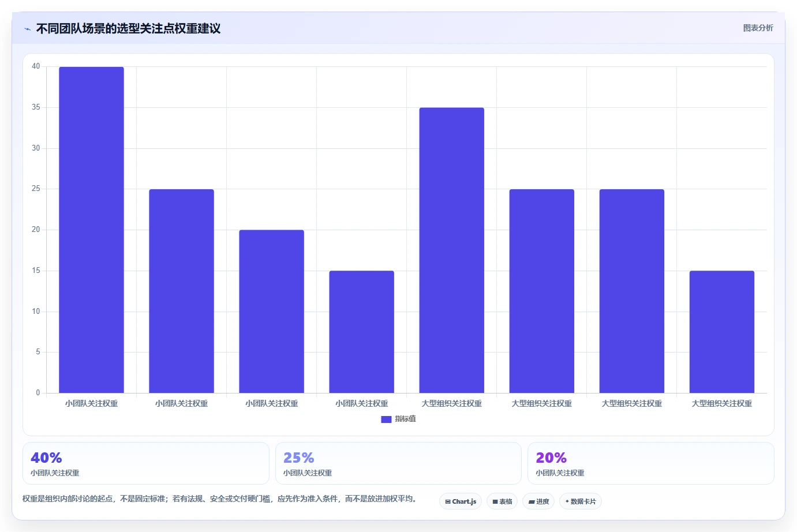Screen dimensions: 797x532
Task: Click the y-axis label 30
Action: click(x=36, y=148)
